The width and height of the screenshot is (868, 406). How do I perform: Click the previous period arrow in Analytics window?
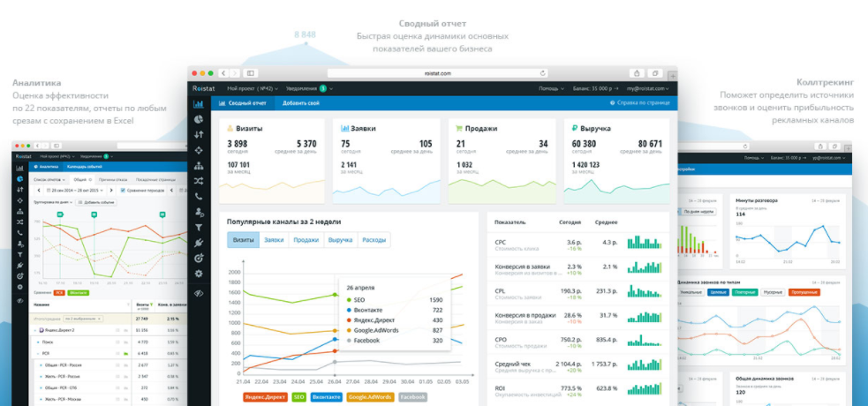39,191
